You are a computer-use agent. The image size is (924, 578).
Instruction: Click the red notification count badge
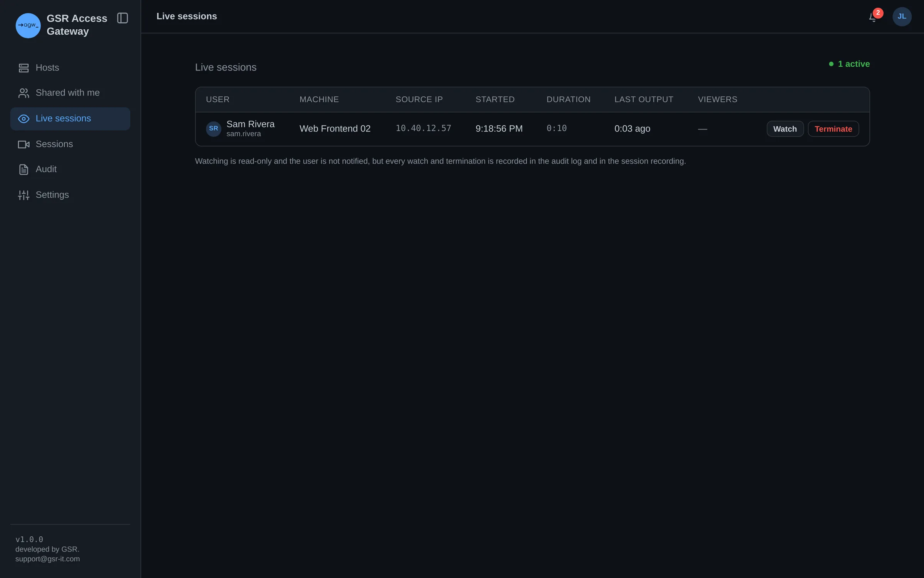(x=878, y=13)
